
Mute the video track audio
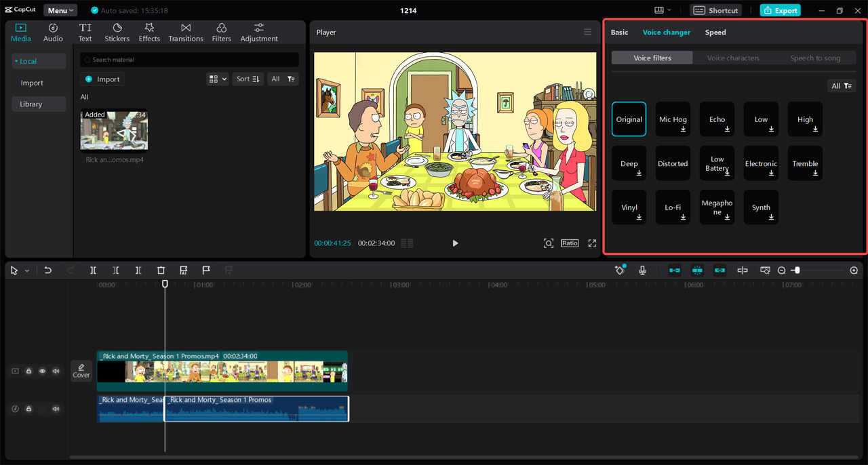[56, 371]
